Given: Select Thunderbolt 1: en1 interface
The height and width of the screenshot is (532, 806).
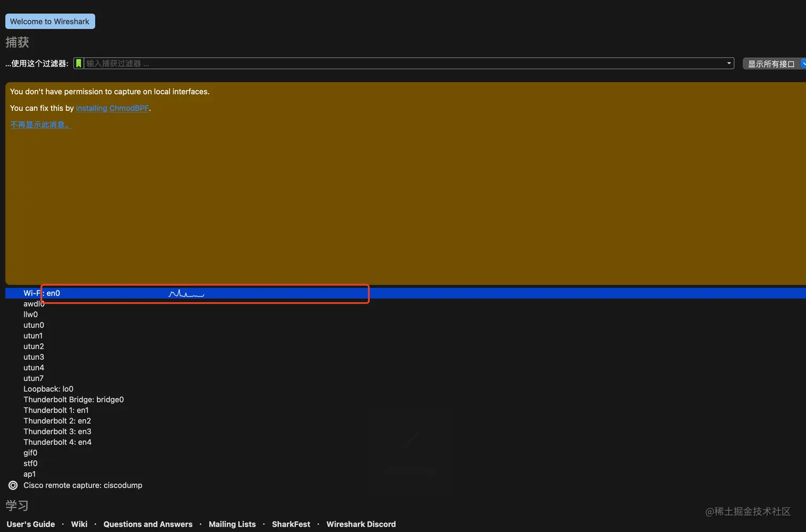Looking at the screenshot, I should tap(406, 410).
